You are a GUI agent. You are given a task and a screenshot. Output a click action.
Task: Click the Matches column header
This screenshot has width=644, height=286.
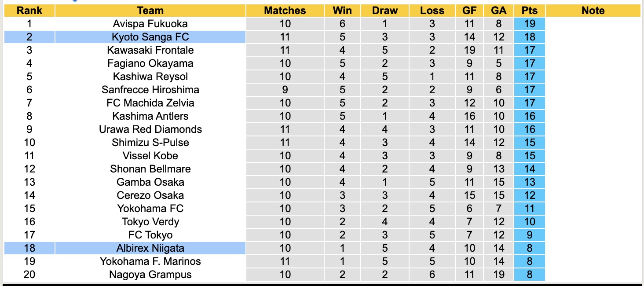[285, 11]
